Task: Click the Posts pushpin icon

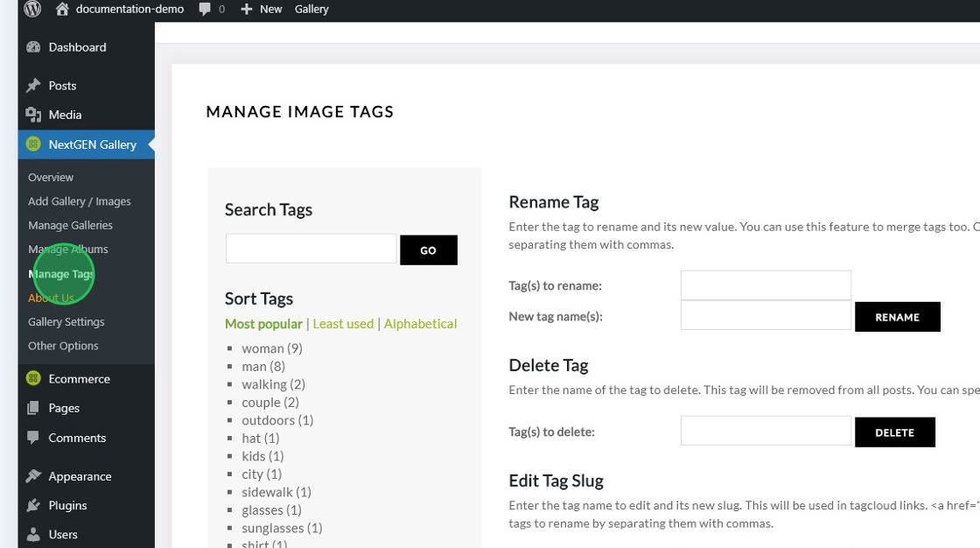Action: coord(33,86)
